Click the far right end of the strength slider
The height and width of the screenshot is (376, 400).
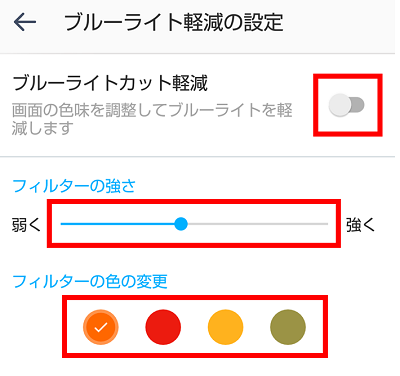coord(327,224)
